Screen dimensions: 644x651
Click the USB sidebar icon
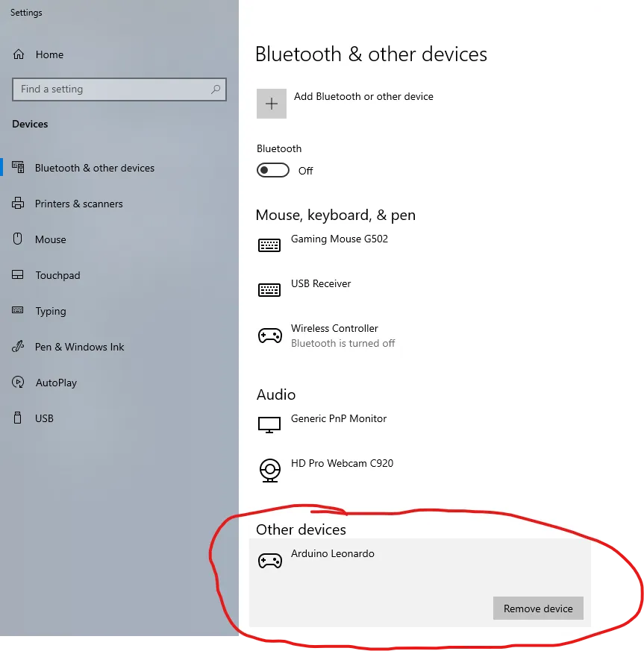point(17,418)
